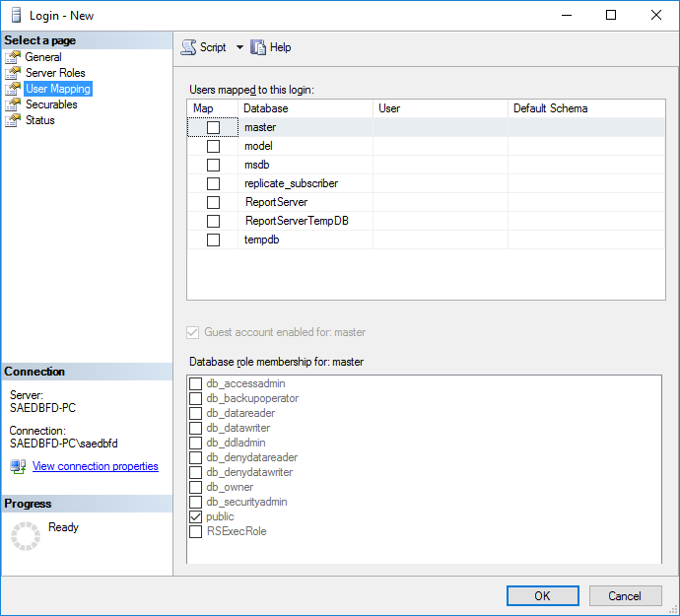
Task: Open the Script dropdown arrow
Action: tap(239, 47)
